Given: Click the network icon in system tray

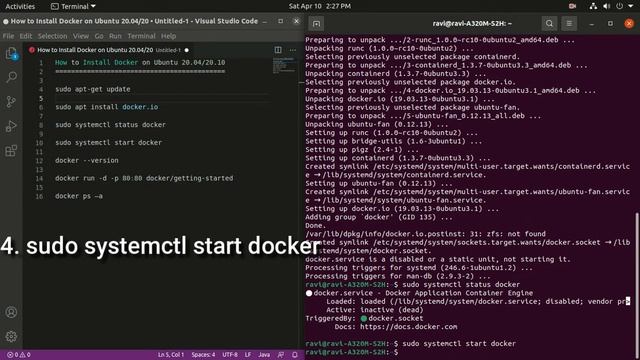Looking at the screenshot, I should click(593, 6).
